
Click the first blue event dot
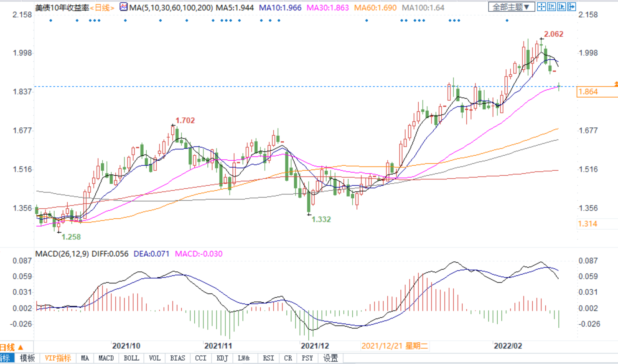(x=51, y=20)
